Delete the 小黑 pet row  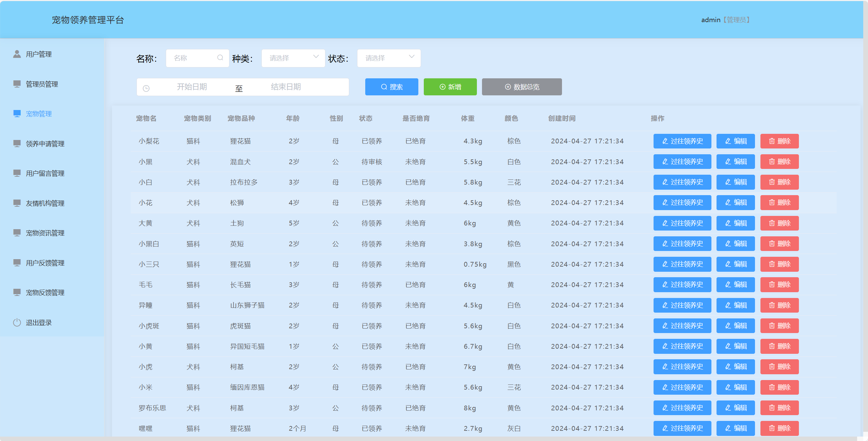[x=779, y=161]
